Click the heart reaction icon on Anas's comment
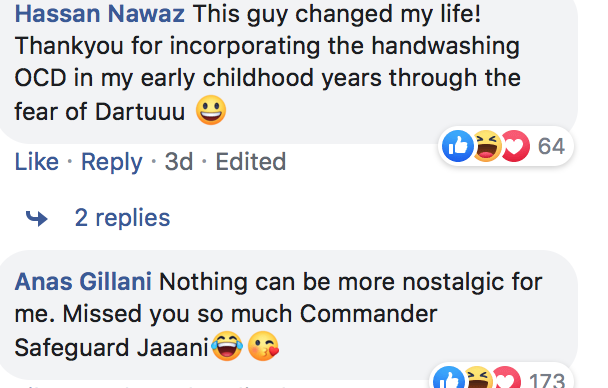 (x=506, y=378)
